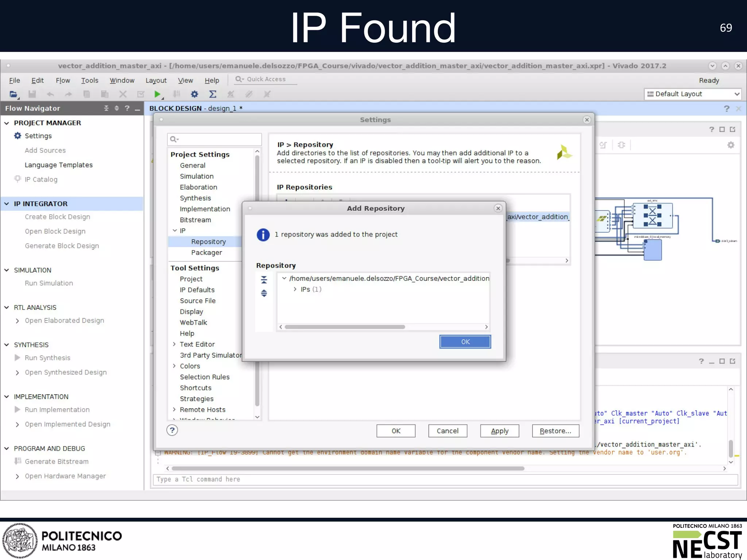Click the Settings gear in Project Manager
Screen dimensions: 747x560
18,136
